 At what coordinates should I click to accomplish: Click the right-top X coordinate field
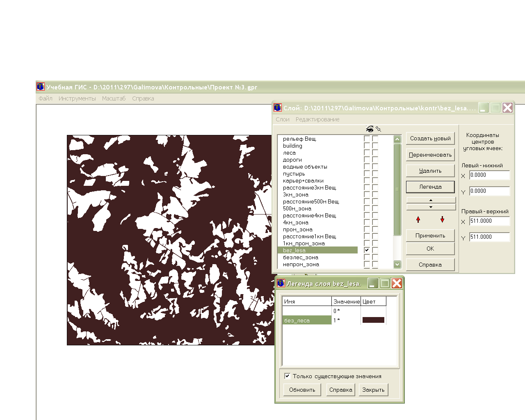[489, 221]
